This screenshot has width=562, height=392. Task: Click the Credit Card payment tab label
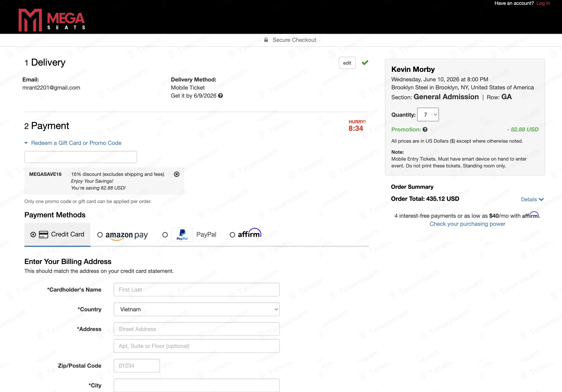coord(67,234)
